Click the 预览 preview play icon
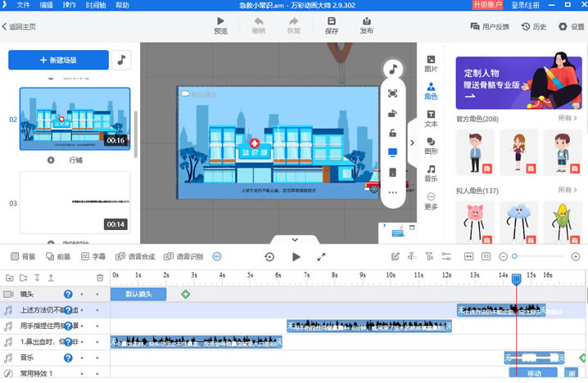The height and width of the screenshot is (383, 588). click(x=220, y=21)
